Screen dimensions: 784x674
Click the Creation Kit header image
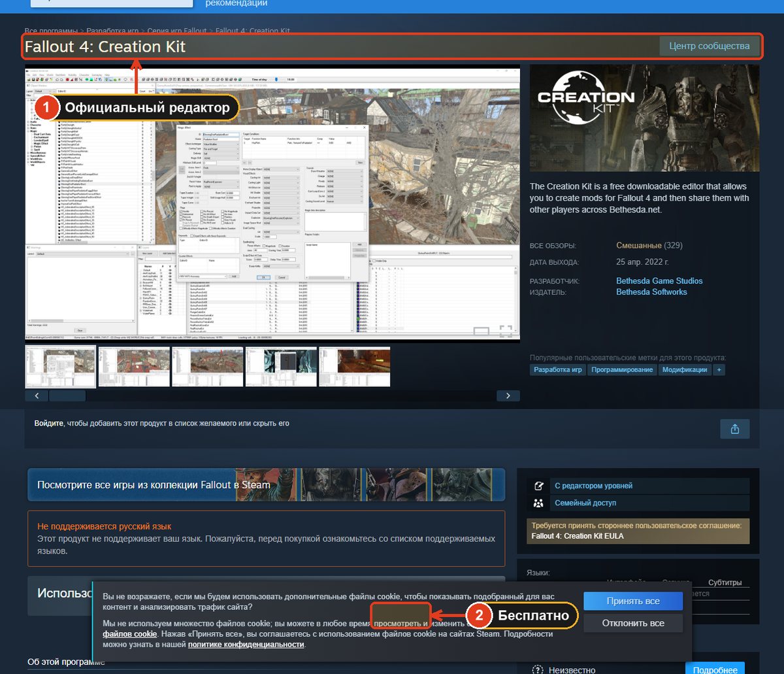pyautogui.click(x=645, y=118)
